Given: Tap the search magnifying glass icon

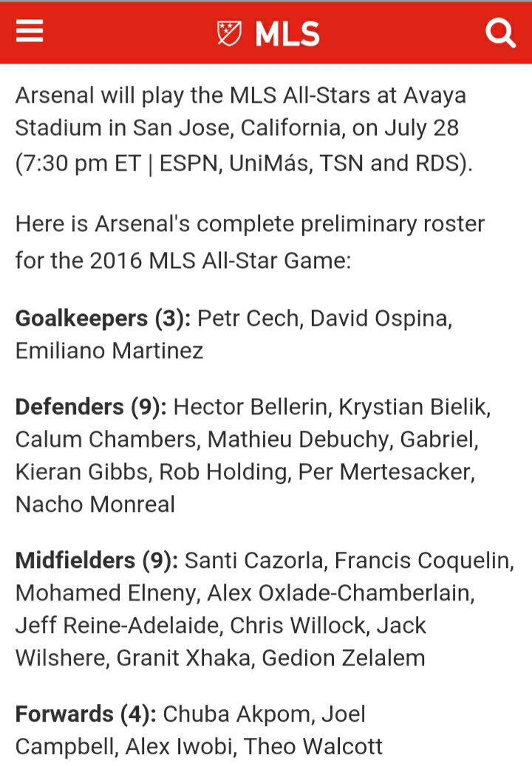Looking at the screenshot, I should click(x=500, y=33).
